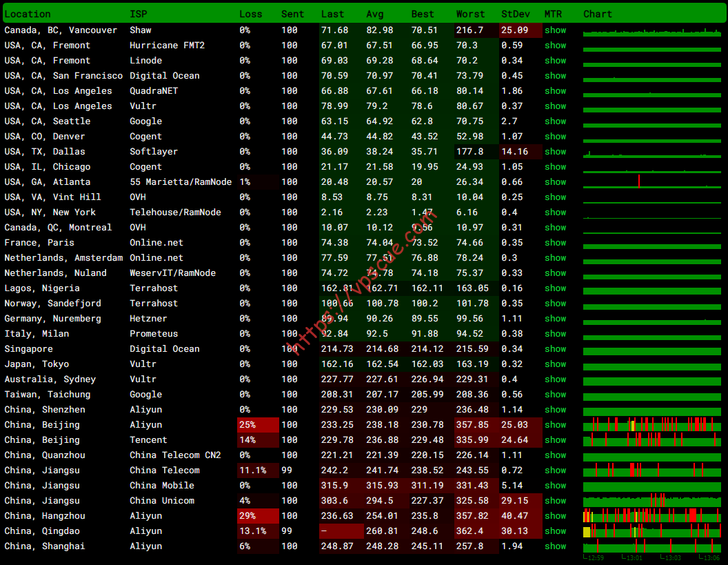The height and width of the screenshot is (565, 728).
Task: Click the StDev column header
Action: (516, 14)
